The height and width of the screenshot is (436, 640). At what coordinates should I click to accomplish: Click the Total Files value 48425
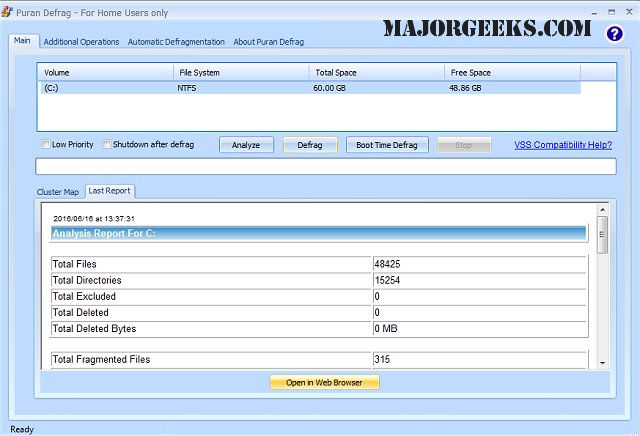387,264
